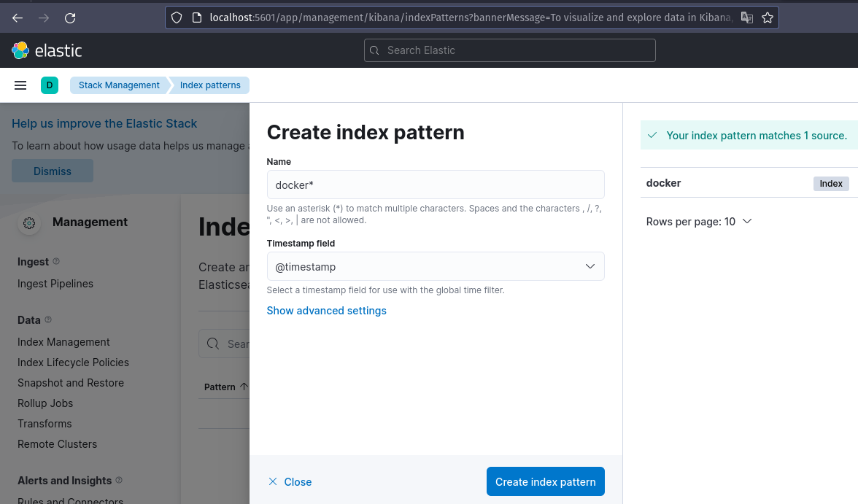Viewport: 858px width, 504px height.
Task: Click the Management gear icon
Action: (29, 223)
